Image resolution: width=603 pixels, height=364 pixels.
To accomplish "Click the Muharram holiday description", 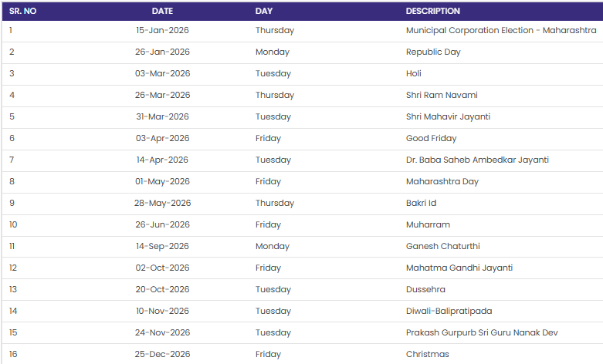I will coord(428,224).
